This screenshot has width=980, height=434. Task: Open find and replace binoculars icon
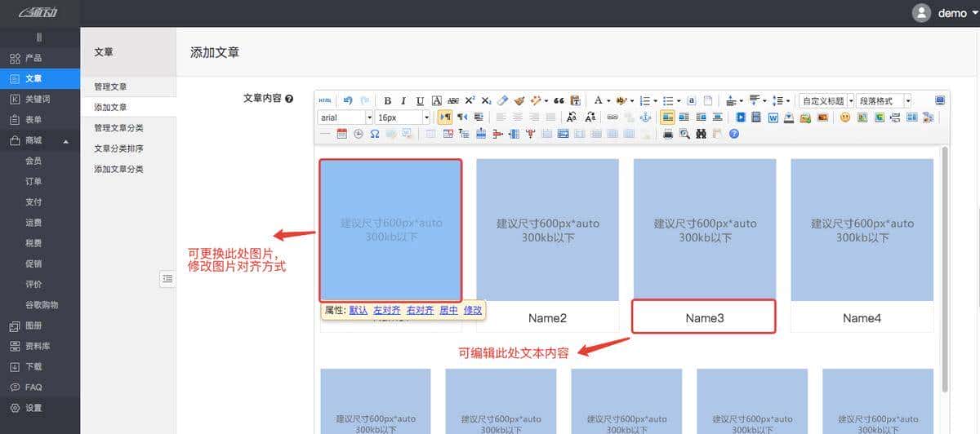701,134
